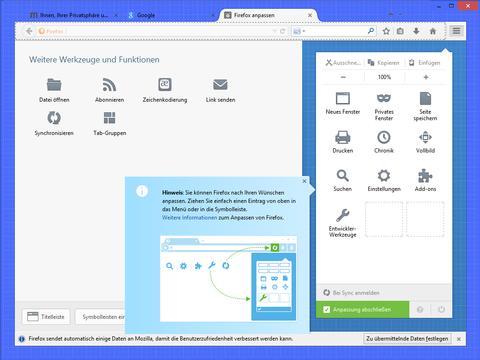This screenshot has height=360, width=480.
Task: Click Ausschneiden in the menu panel
Action: coord(343,63)
